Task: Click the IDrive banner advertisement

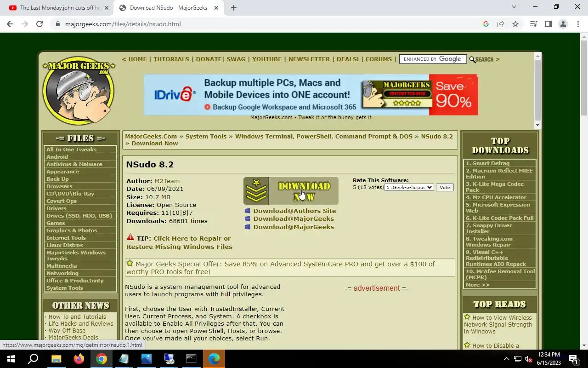Action: 311,94
